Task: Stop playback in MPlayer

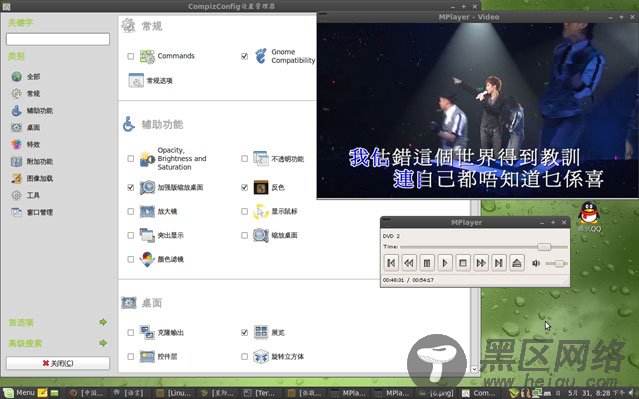Action: [x=463, y=263]
